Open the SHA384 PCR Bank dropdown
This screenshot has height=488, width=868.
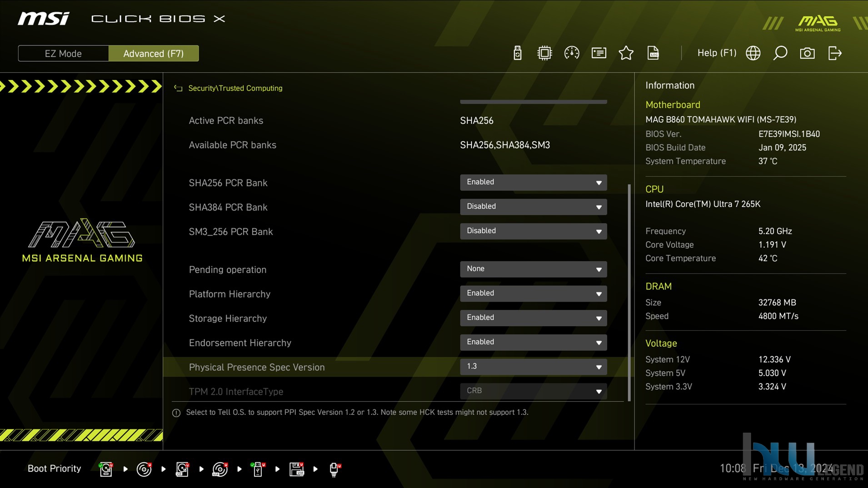pyautogui.click(x=533, y=207)
